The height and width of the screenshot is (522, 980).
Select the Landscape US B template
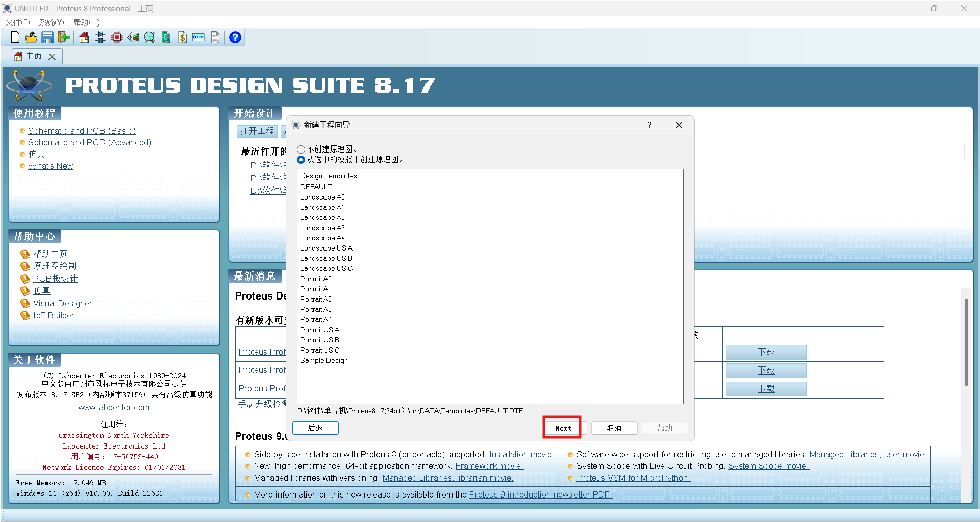coord(326,258)
